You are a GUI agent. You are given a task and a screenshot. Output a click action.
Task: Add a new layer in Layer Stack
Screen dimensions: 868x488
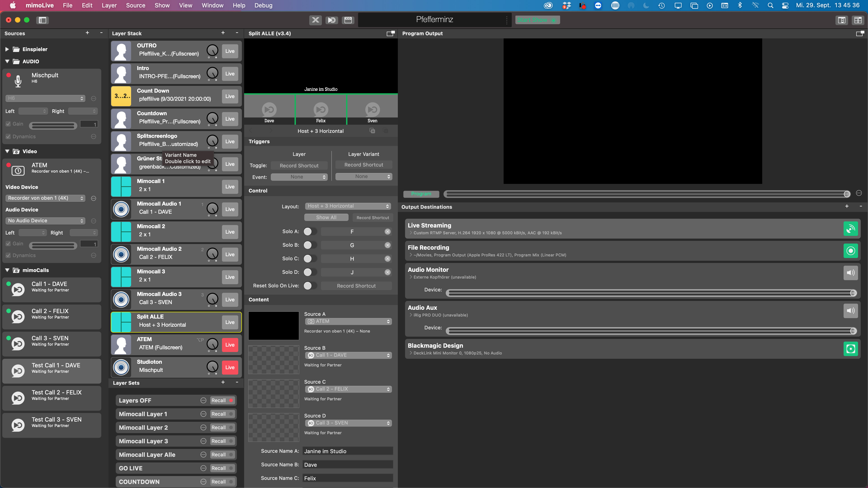click(223, 33)
